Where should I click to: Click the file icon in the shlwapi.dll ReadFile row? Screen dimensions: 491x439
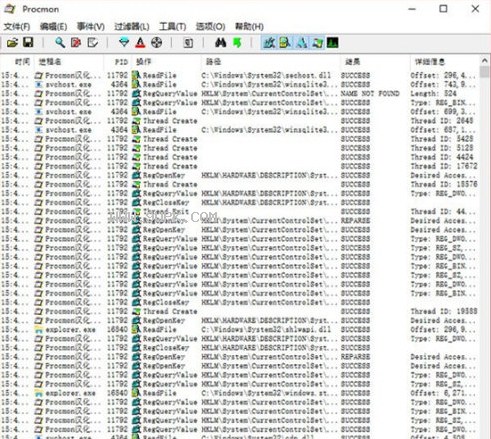tap(136, 329)
